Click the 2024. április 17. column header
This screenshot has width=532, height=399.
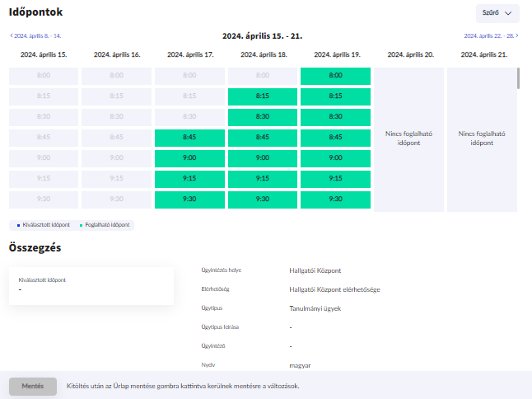(x=189, y=54)
